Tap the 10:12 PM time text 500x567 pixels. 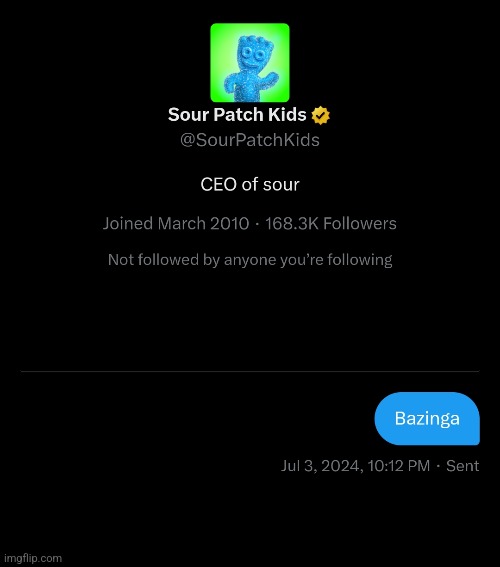[399, 466]
